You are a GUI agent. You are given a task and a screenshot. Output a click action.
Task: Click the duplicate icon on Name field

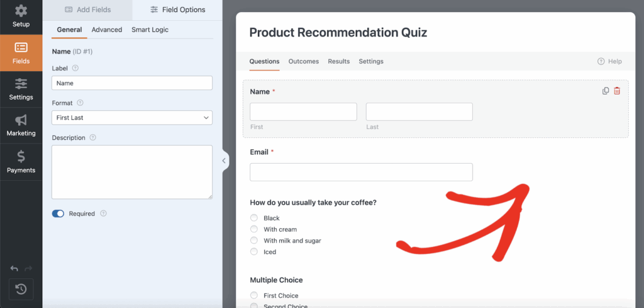606,91
